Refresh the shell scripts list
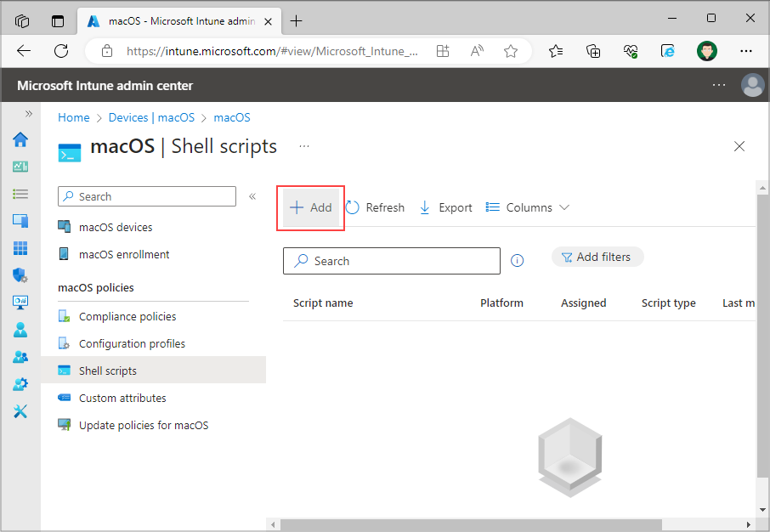 (x=375, y=207)
